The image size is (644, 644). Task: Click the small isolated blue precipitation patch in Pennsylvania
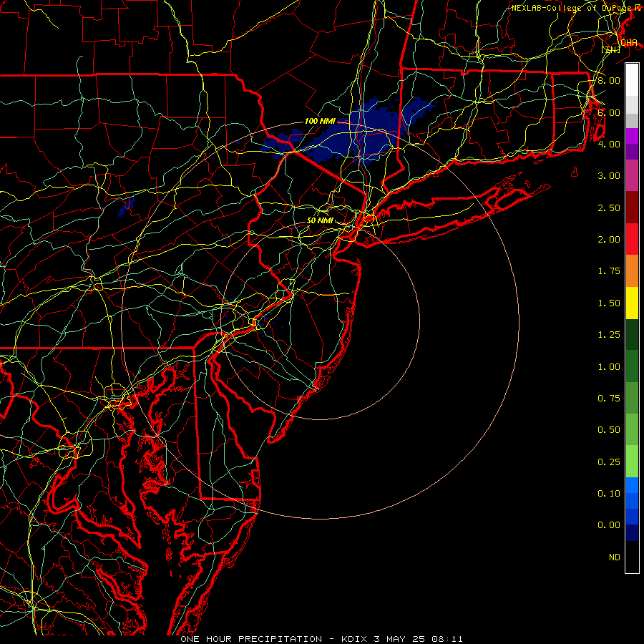(127, 207)
